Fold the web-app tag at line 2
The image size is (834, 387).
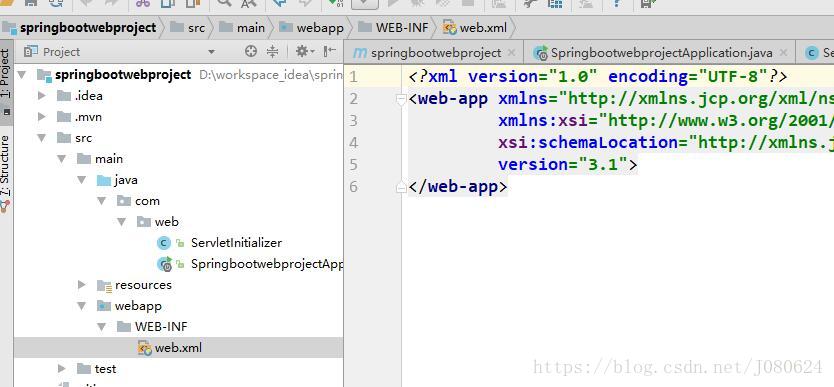[x=402, y=99]
